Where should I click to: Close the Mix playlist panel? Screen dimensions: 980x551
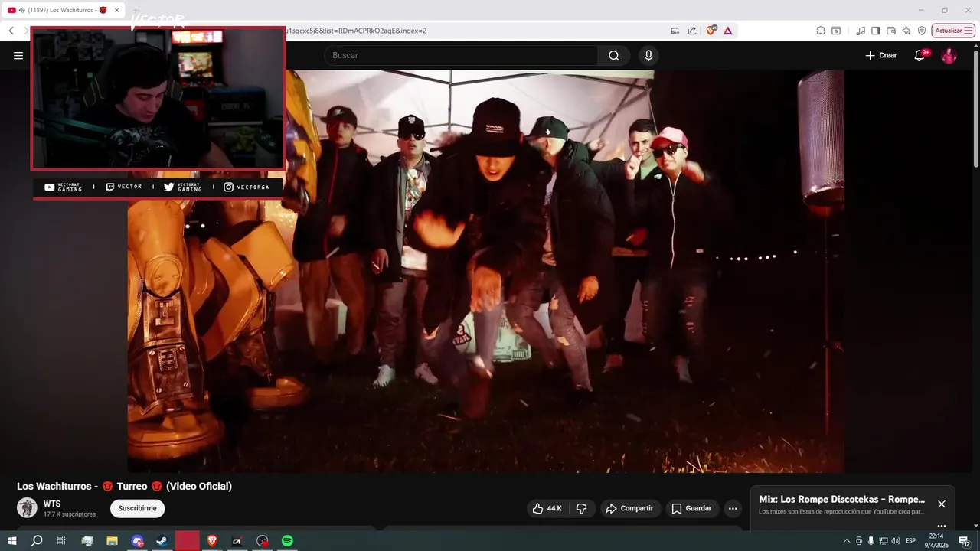coord(942,504)
